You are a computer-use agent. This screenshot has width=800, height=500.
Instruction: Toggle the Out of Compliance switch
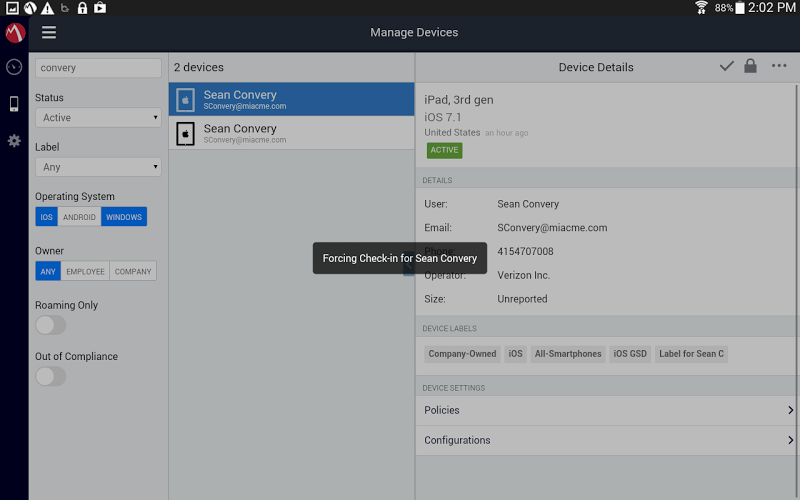51,377
